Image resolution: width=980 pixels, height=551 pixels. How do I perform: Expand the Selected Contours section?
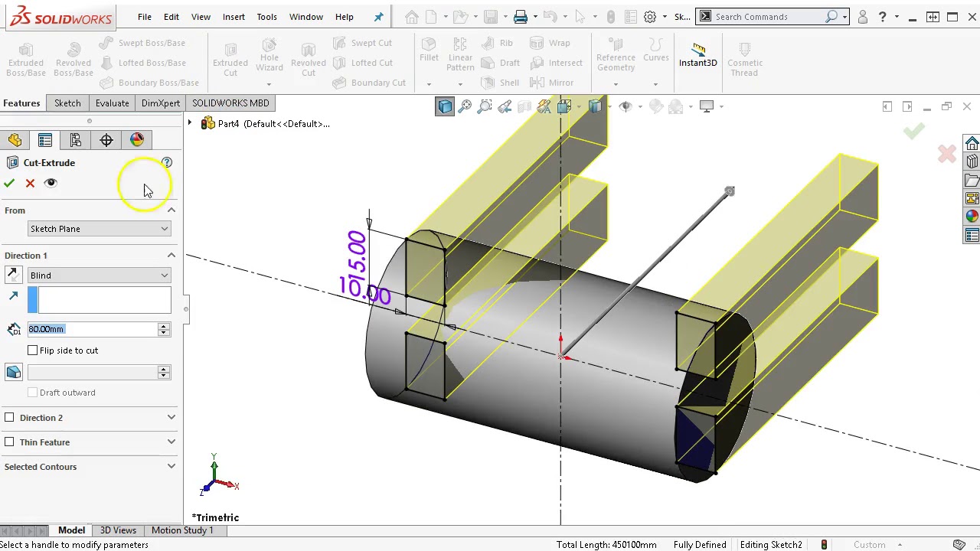click(x=171, y=467)
